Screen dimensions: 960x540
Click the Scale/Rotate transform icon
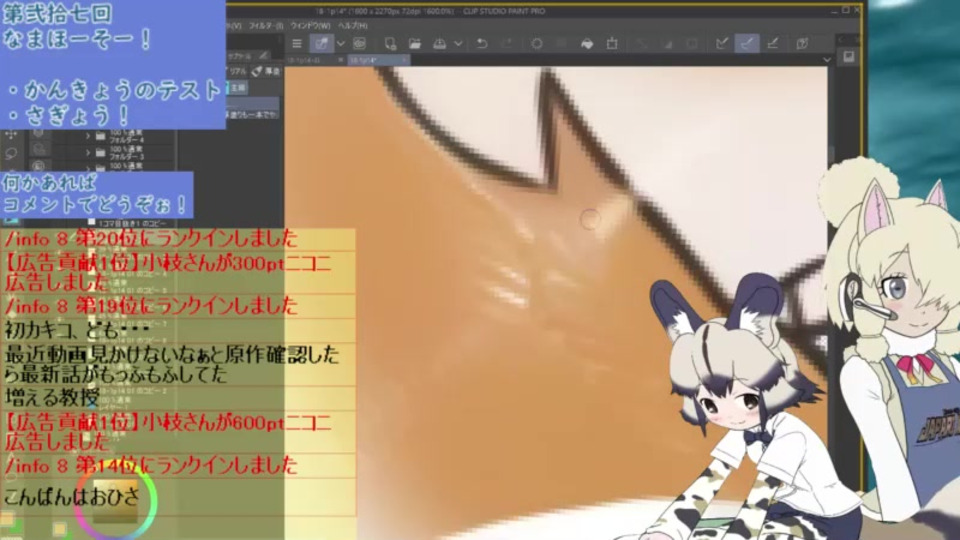[612, 43]
